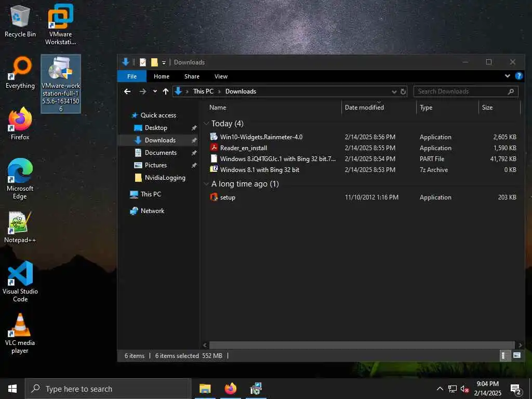532x399 pixels.
Task: Select Network in the navigation pane
Action: coord(152,211)
